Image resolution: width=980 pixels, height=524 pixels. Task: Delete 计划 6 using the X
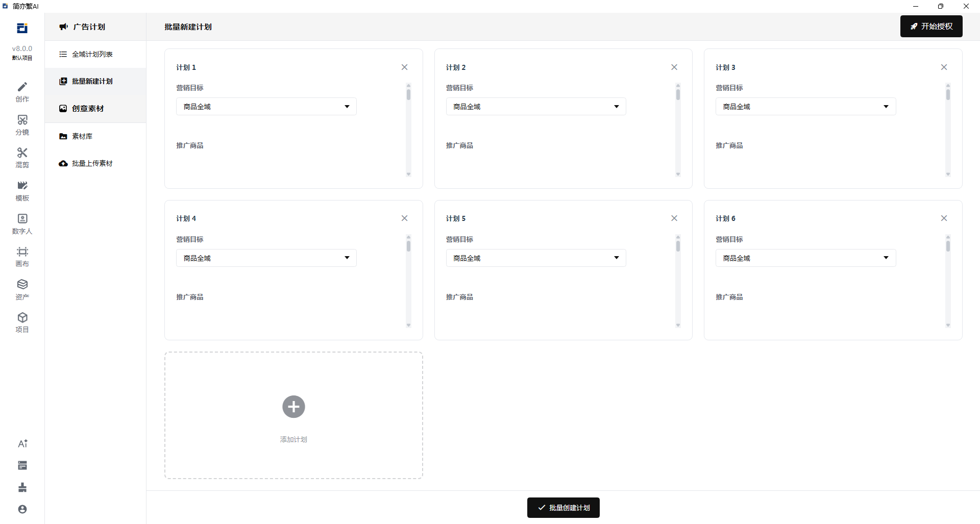click(x=944, y=218)
